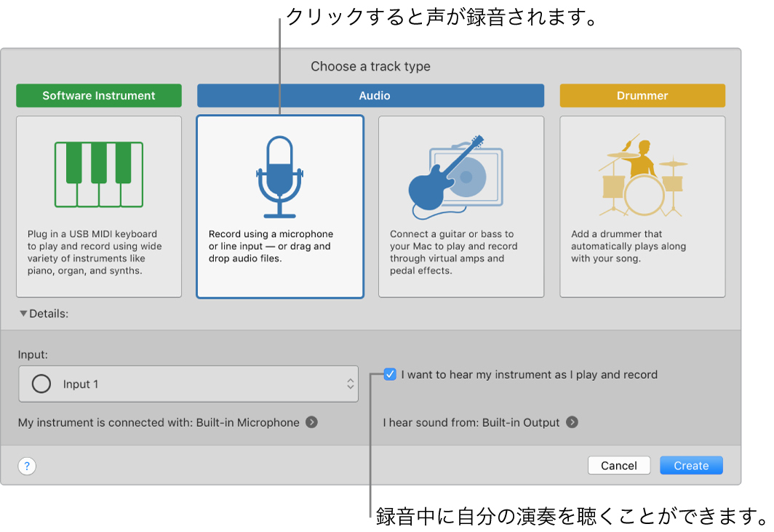Cancel the track creation dialog

[x=619, y=465]
